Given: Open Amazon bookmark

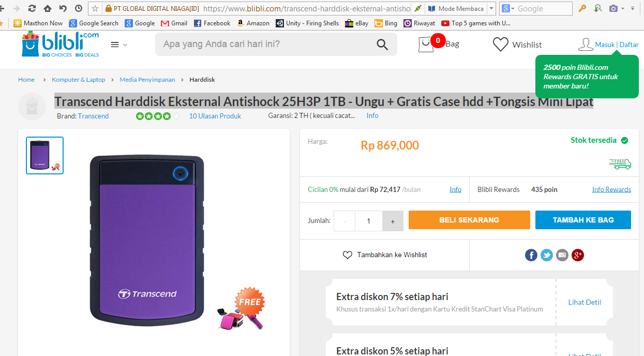Looking at the screenshot, I should tap(253, 23).
